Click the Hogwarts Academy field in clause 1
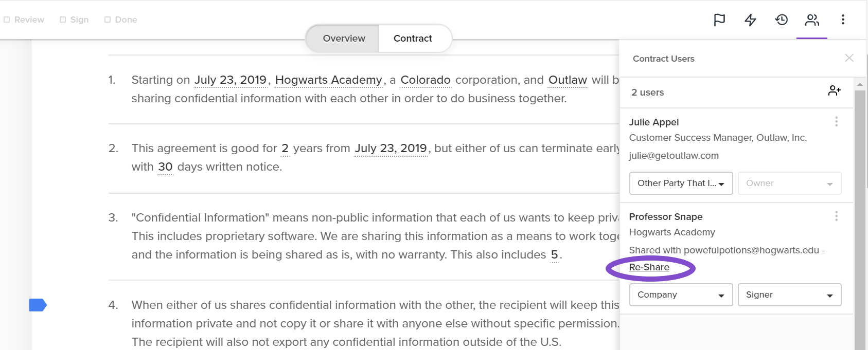 click(x=328, y=80)
